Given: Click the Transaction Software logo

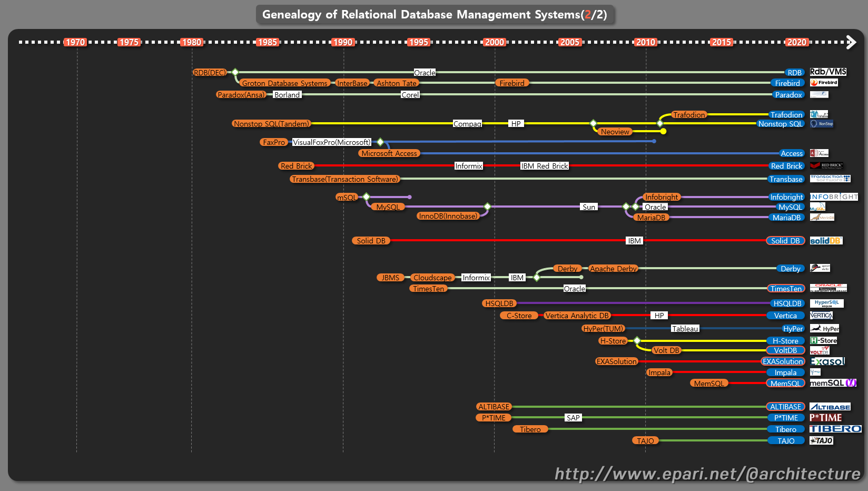Looking at the screenshot, I should pyautogui.click(x=830, y=179).
